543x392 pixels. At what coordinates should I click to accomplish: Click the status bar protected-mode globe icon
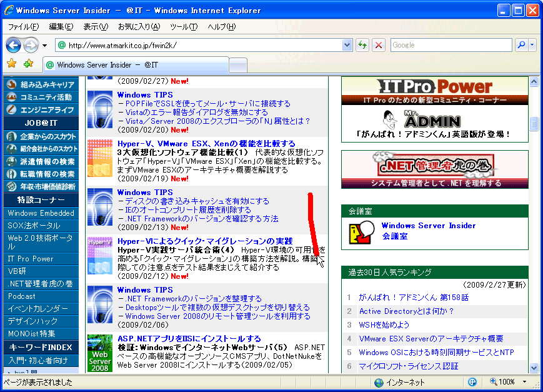tap(472, 382)
